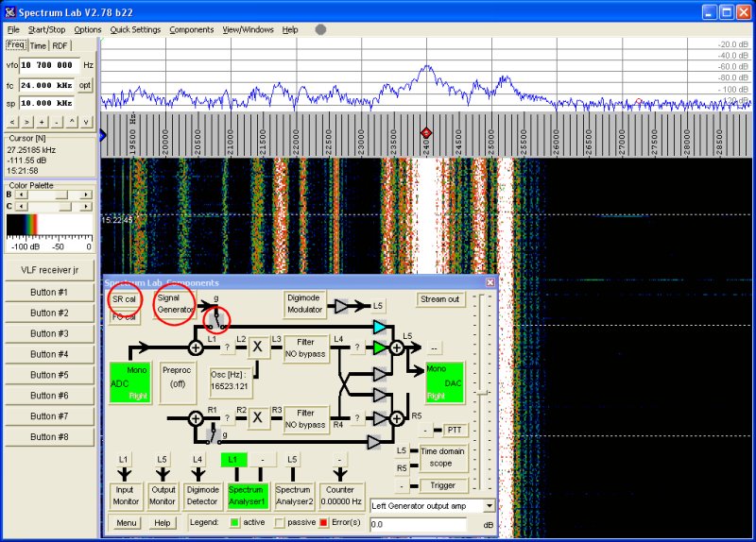Screen dimensions: 756x542
Task: Open L1 source selector above Input Monitor
Action: point(124,460)
